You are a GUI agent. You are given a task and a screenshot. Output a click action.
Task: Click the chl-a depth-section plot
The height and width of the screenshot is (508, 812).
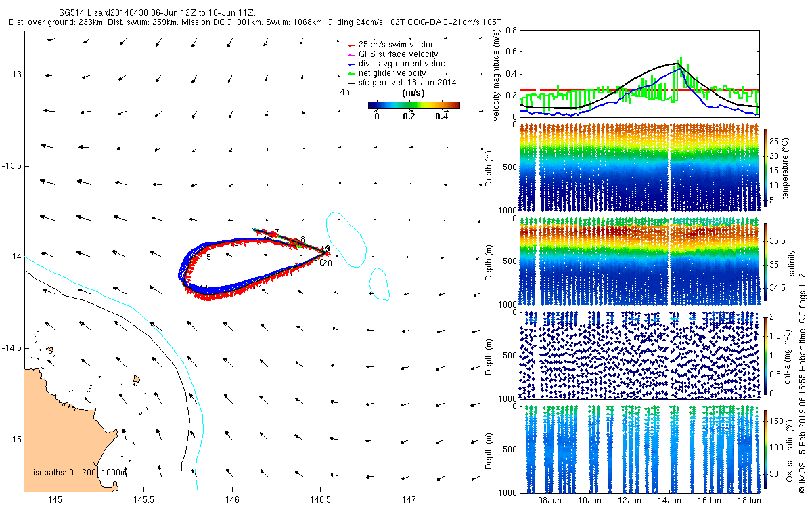(x=639, y=355)
